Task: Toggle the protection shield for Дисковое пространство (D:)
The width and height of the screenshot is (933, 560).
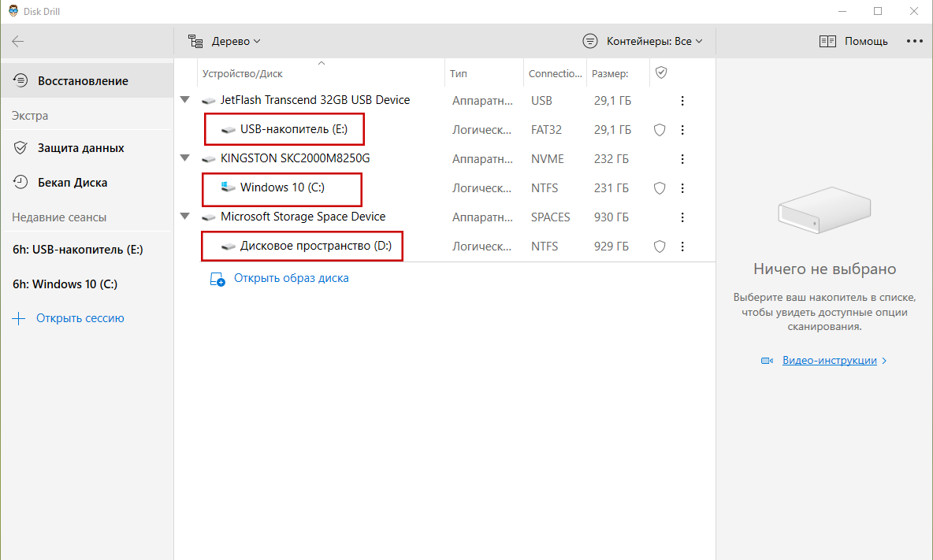Action: point(660,246)
